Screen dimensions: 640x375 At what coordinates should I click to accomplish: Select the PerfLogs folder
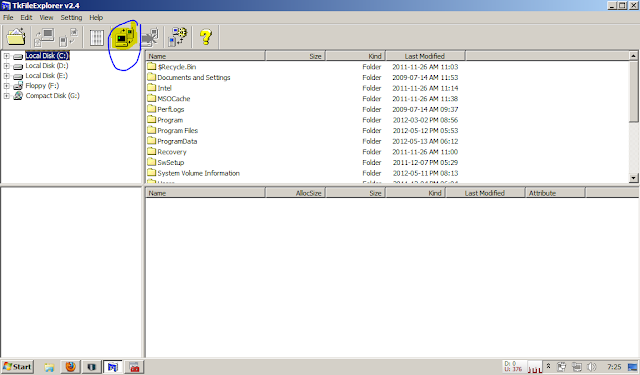[x=171, y=109]
